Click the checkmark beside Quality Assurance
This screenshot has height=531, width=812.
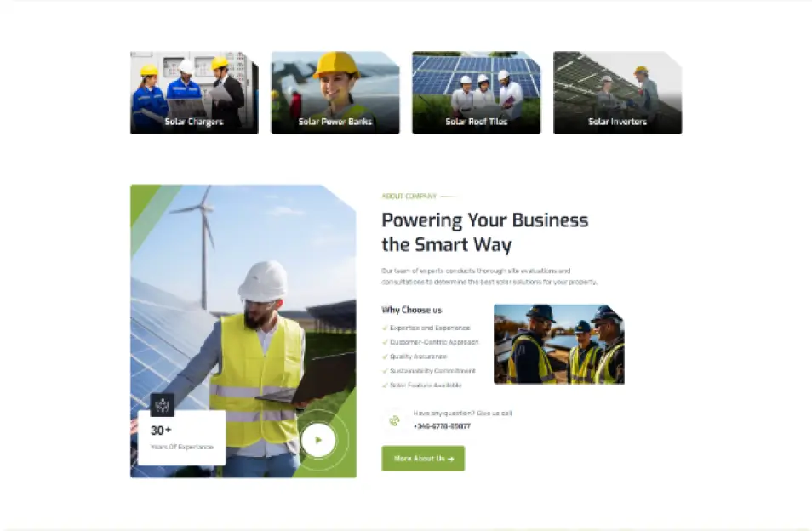tap(385, 357)
